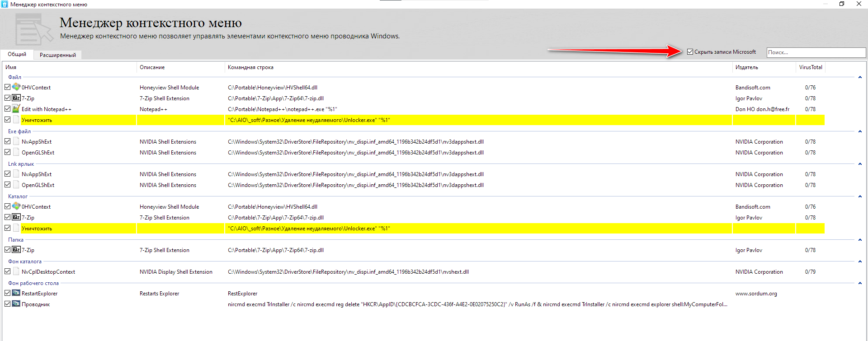Sort by the Издатель column header

coord(764,67)
